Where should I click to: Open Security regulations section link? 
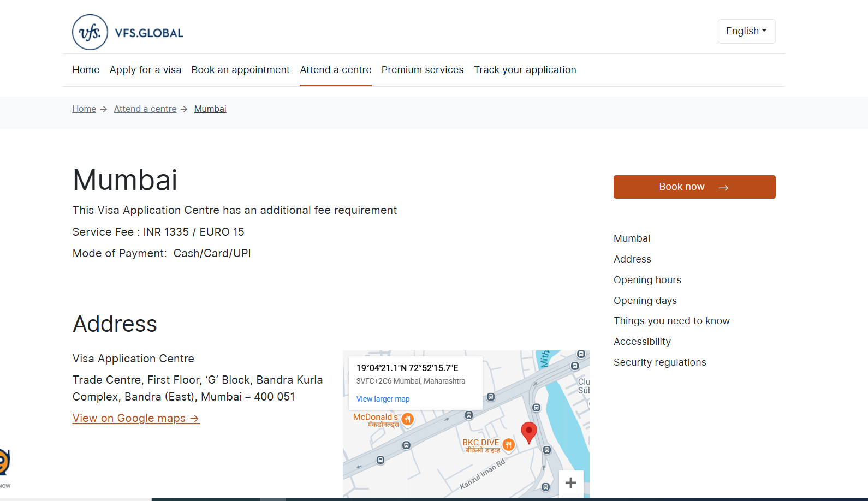[659, 362]
